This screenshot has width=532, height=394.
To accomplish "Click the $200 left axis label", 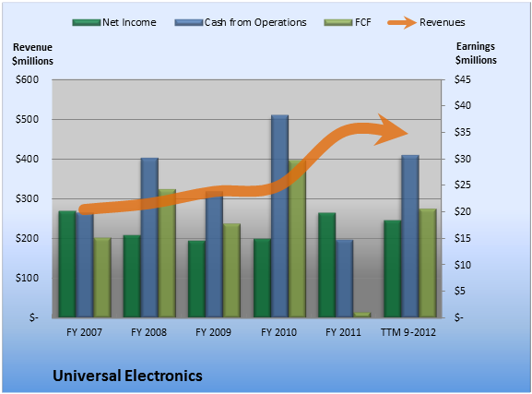I will point(27,238).
